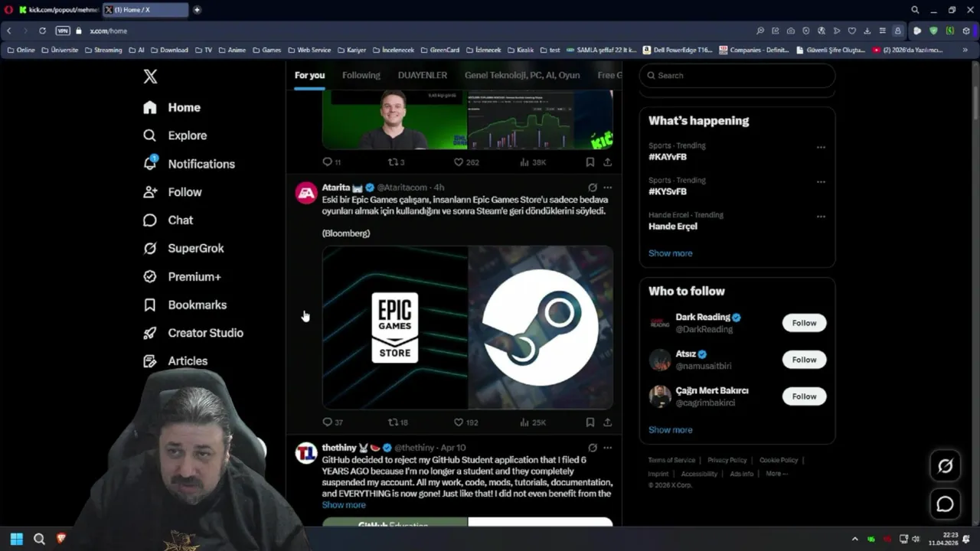Bookmark the top post with 38K views
The width and height of the screenshot is (980, 551).
click(590, 162)
